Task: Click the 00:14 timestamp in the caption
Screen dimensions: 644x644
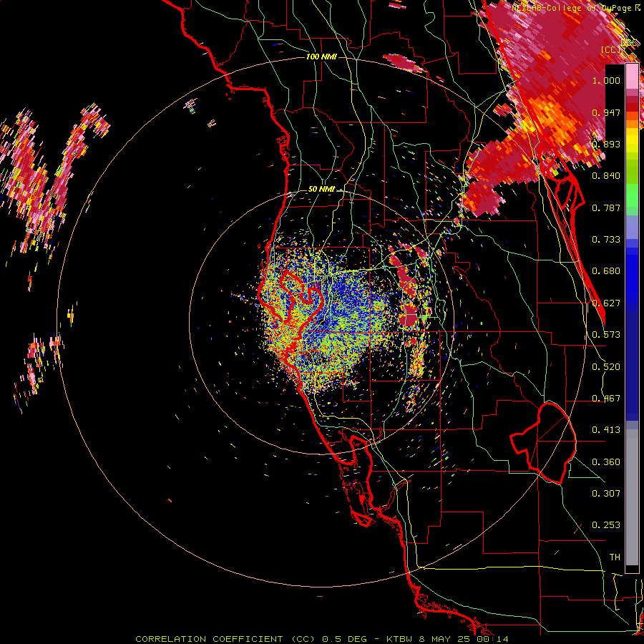Action: pos(492,639)
